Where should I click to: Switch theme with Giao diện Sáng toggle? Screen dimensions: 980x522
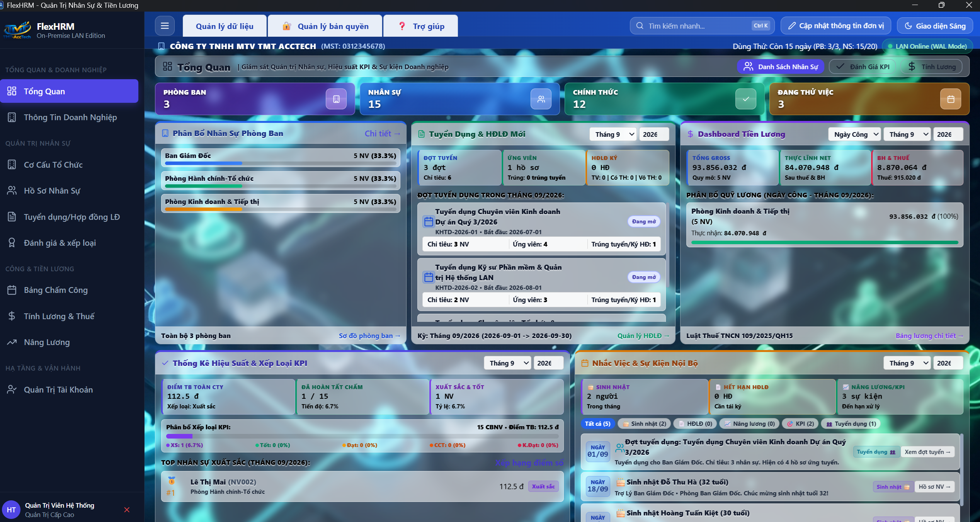click(x=935, y=26)
